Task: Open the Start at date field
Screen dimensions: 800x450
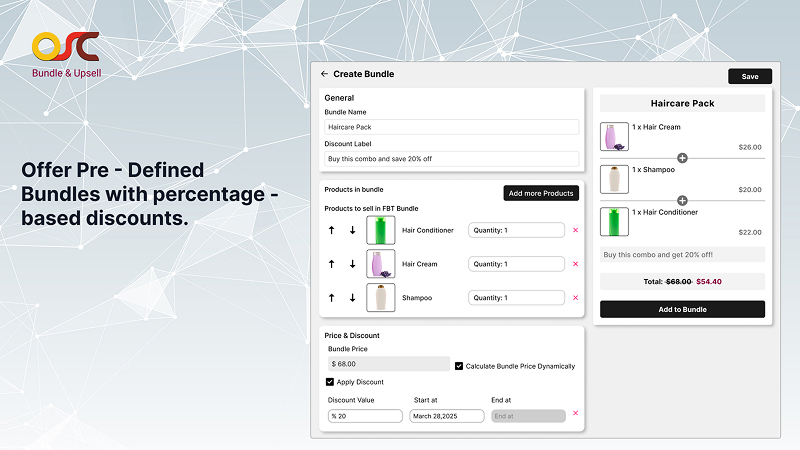Action: click(x=447, y=416)
